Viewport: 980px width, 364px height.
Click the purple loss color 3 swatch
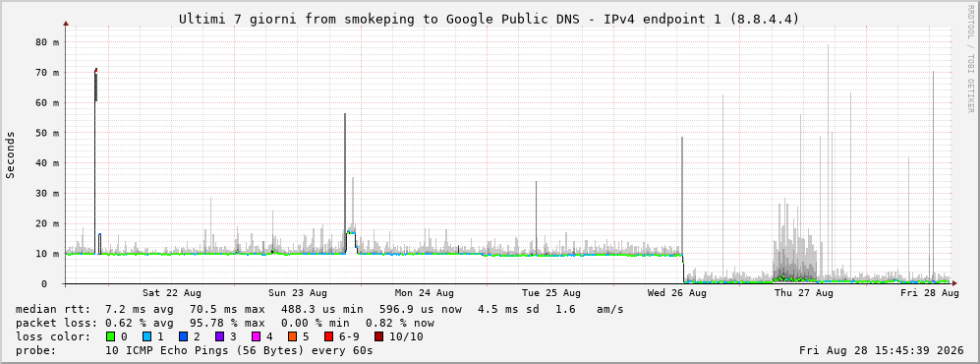(x=219, y=336)
